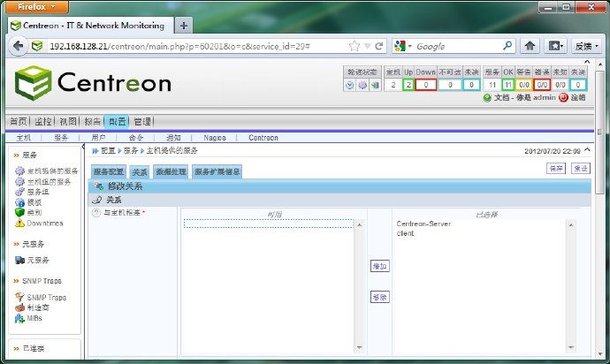
Task: Select the 命令 submenu item
Action: 136,138
